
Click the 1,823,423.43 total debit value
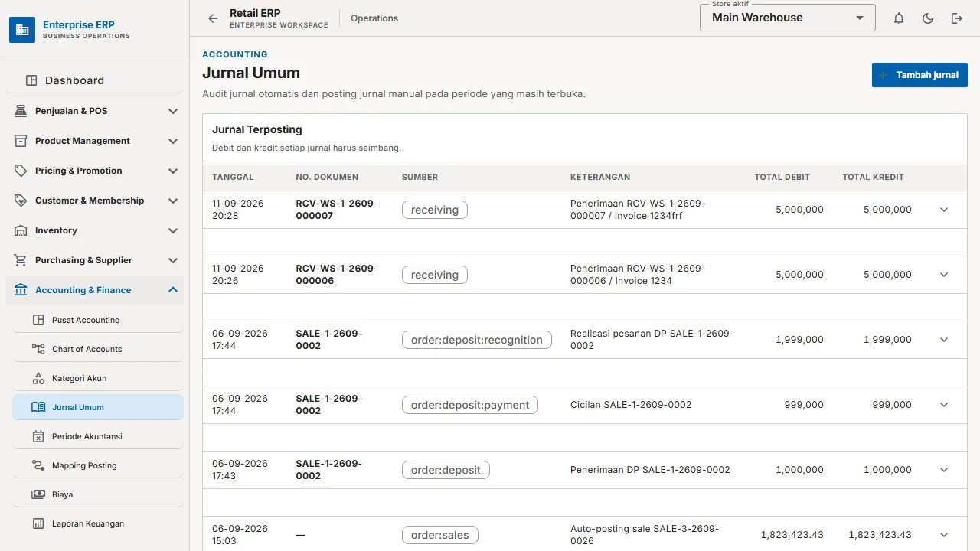point(792,535)
